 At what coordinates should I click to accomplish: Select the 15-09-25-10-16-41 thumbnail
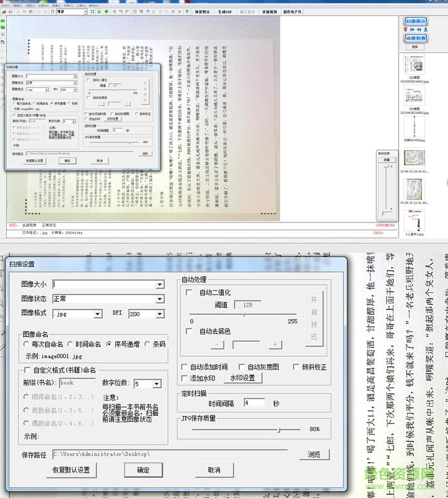pos(415,158)
